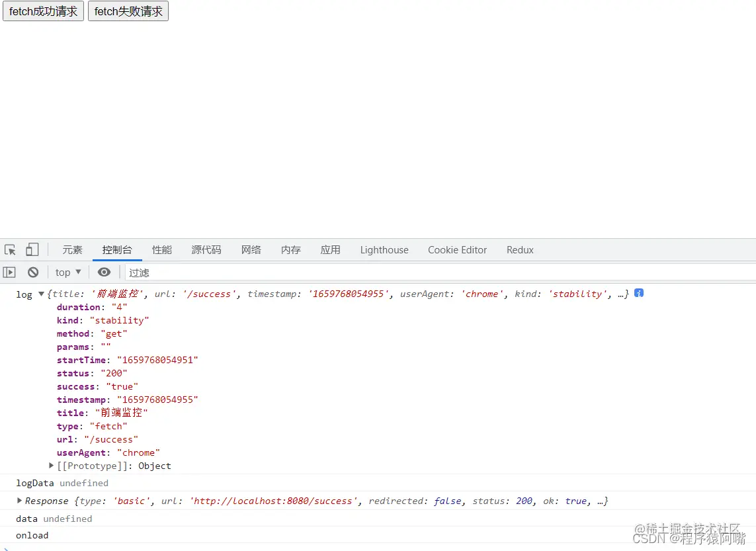
Task: Select the kind: "stability" property
Action: (103, 321)
